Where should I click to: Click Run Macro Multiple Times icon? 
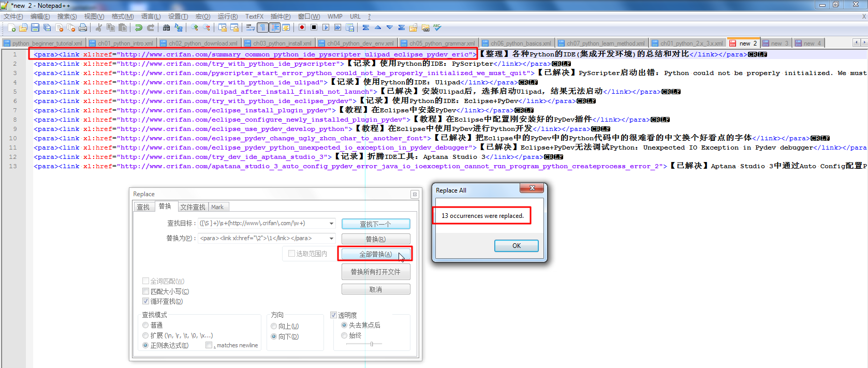[x=337, y=27]
